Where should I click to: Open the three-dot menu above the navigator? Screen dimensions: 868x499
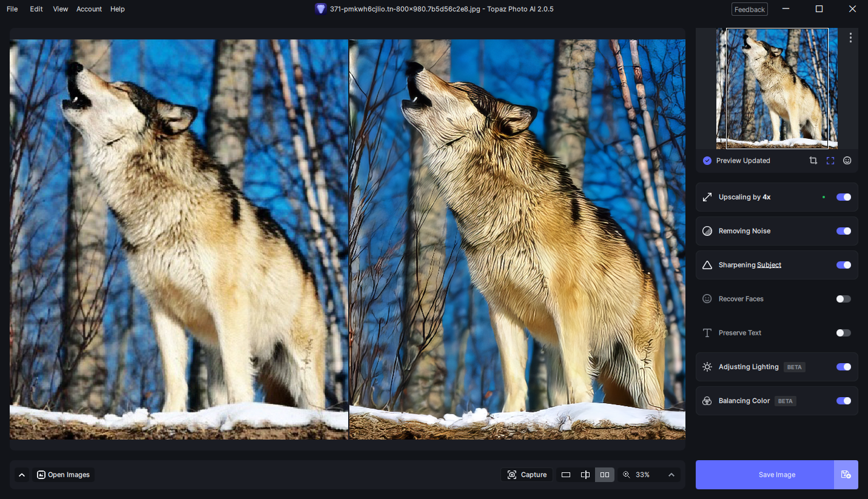[850, 37]
